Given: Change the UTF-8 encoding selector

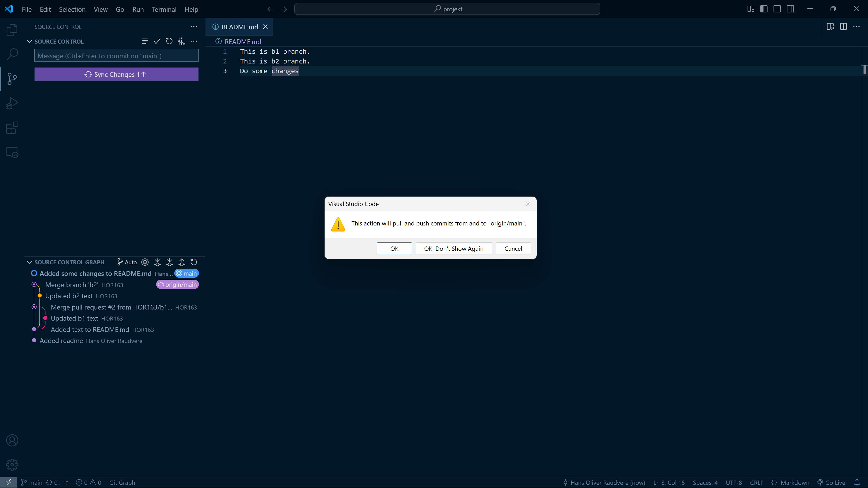Looking at the screenshot, I should click(x=734, y=482).
